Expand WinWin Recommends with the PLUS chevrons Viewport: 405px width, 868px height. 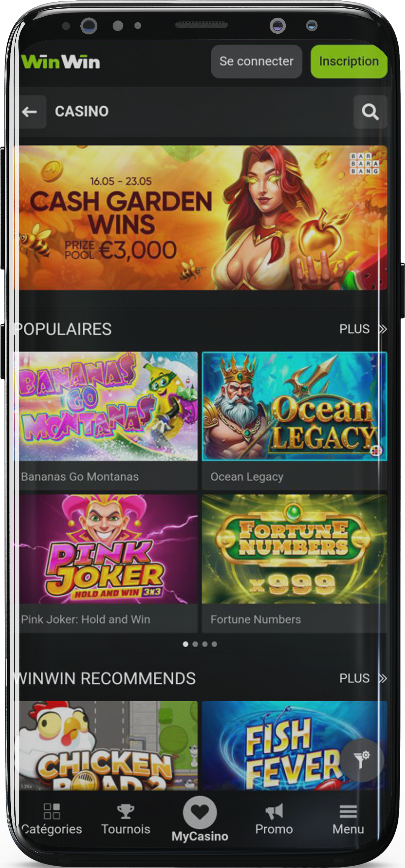(363, 678)
